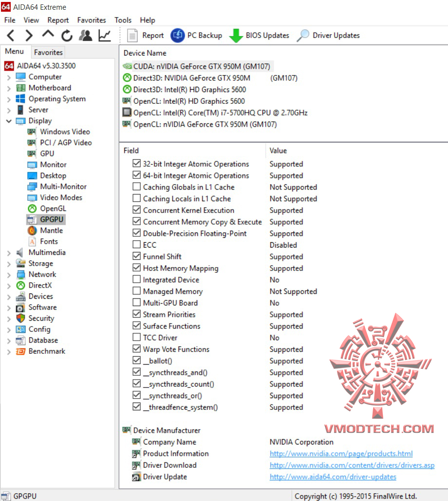Toggle Warp Vote Functions checkbox
This screenshot has width=448, height=501.
click(137, 349)
